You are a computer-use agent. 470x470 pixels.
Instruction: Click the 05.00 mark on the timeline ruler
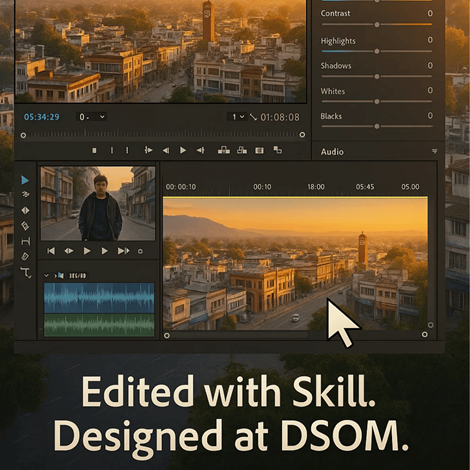[x=410, y=187]
